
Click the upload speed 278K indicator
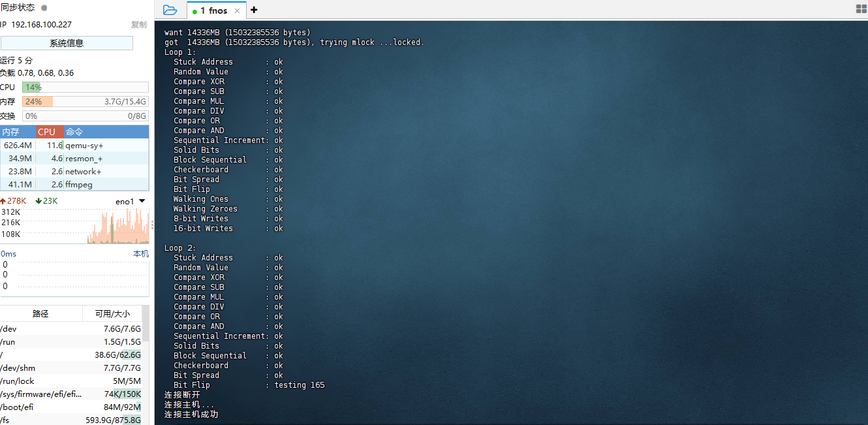pyautogui.click(x=13, y=201)
